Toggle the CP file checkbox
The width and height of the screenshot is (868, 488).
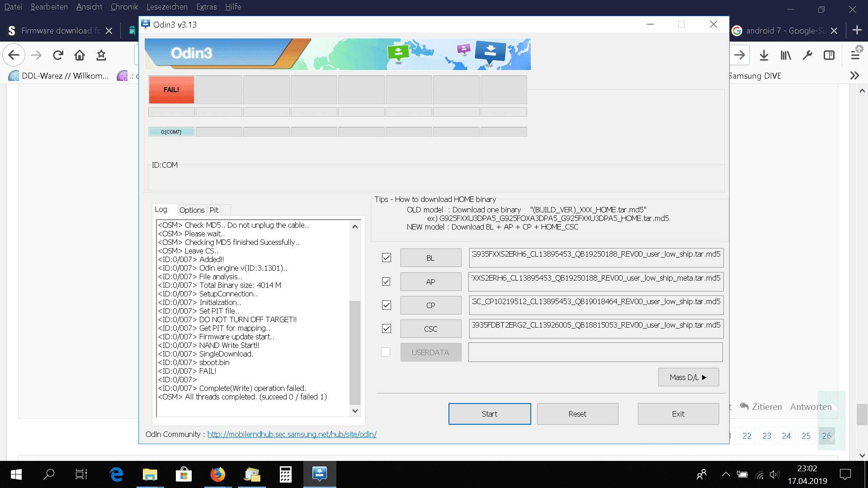386,305
